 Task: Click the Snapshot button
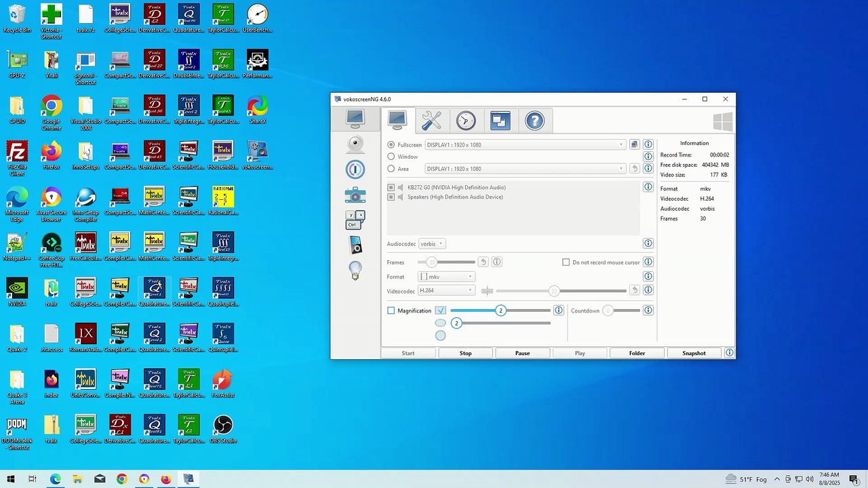click(694, 353)
